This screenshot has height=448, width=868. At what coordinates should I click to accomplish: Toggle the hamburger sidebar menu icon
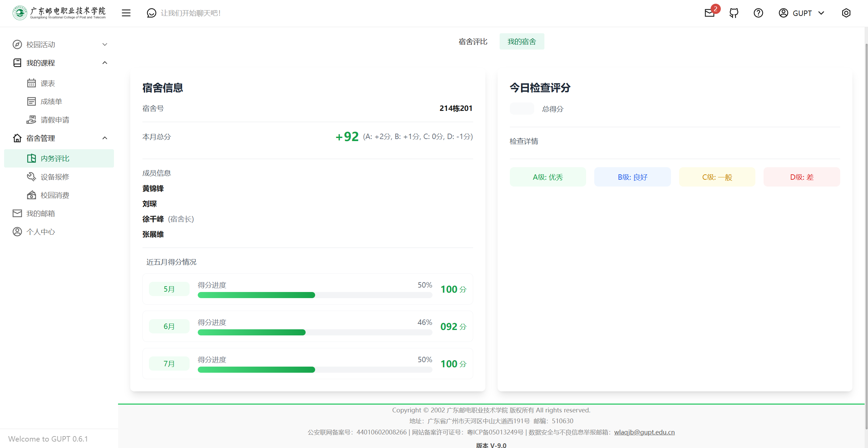[126, 13]
